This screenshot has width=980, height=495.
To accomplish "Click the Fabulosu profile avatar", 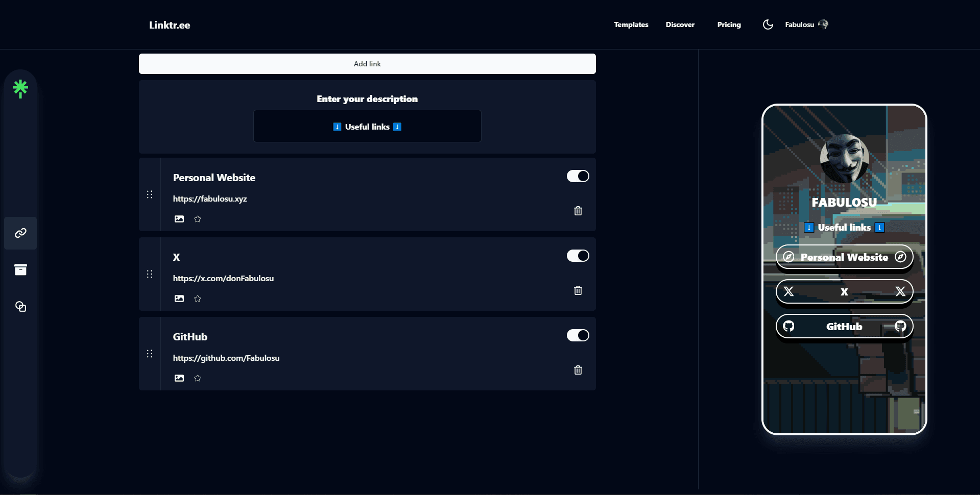I will (x=823, y=24).
